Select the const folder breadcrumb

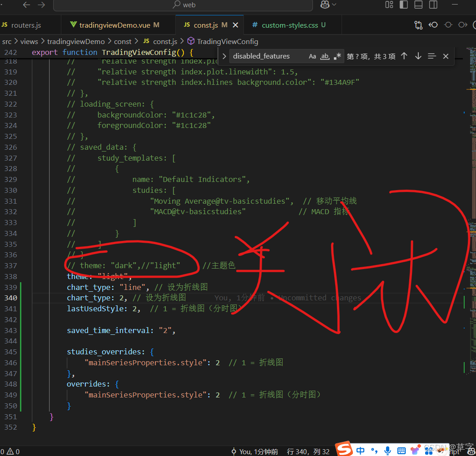(123, 42)
